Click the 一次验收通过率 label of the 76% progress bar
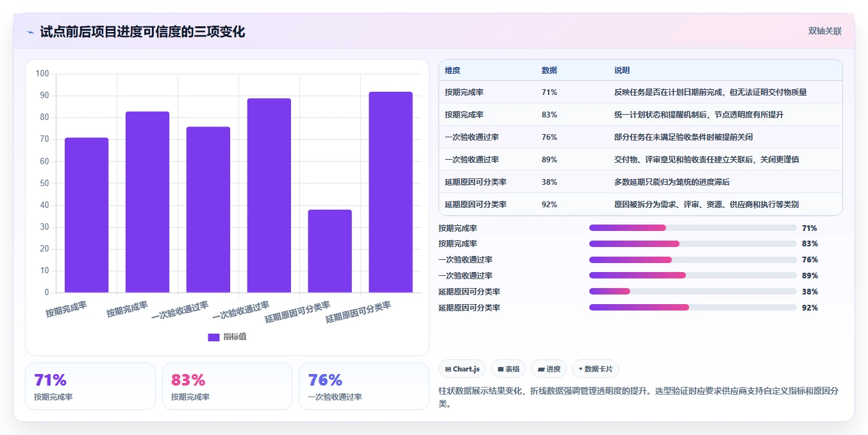The width and height of the screenshot is (868, 435). (465, 260)
